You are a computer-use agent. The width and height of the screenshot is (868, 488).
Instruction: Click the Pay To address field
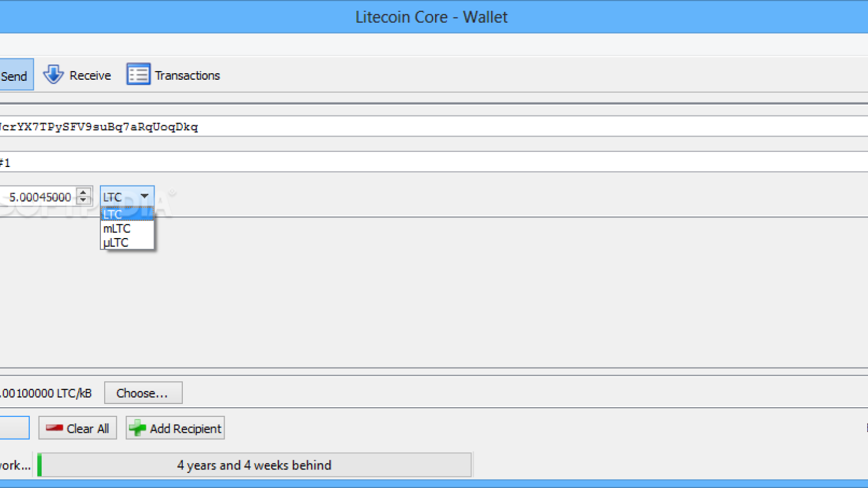click(434, 126)
